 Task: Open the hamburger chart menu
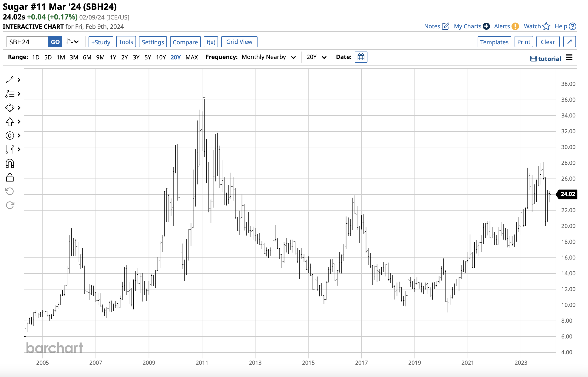[569, 58]
